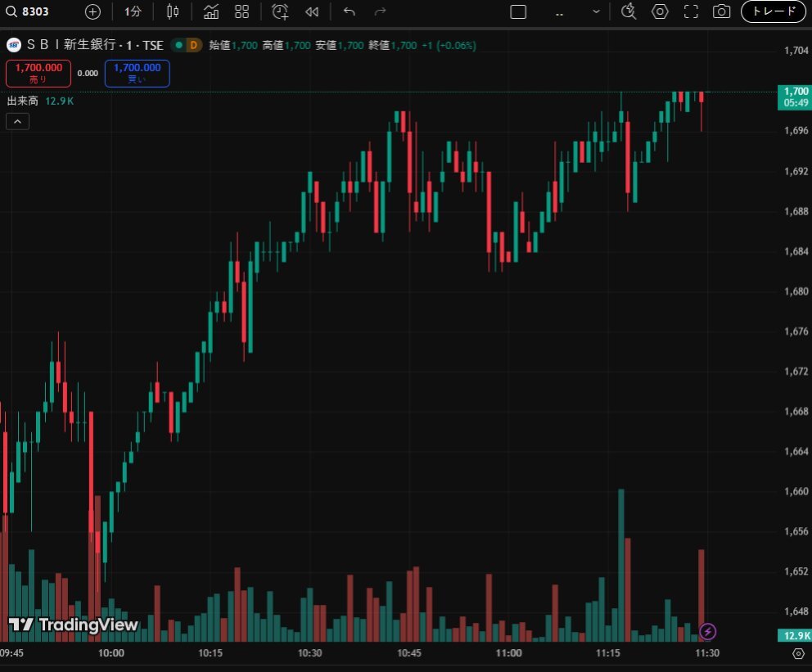
Task: Click the purple lightning bolt marker
Action: click(x=708, y=631)
